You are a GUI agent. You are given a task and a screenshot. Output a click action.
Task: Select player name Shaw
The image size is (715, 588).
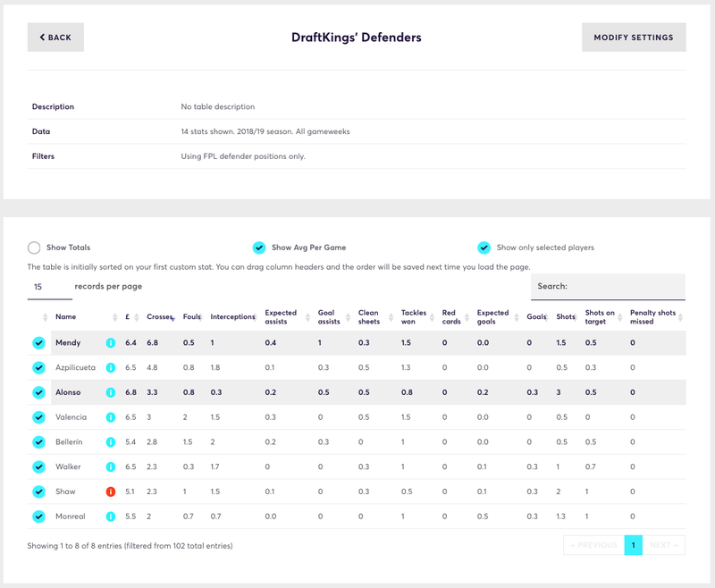[x=65, y=491]
